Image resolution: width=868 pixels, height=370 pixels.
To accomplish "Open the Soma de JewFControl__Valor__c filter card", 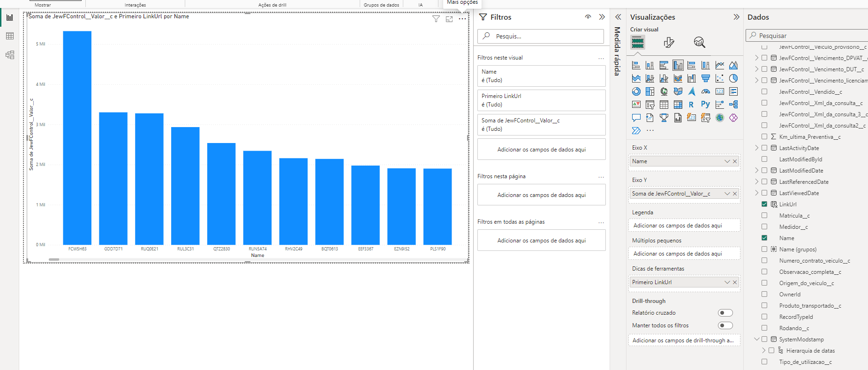I will [542, 125].
